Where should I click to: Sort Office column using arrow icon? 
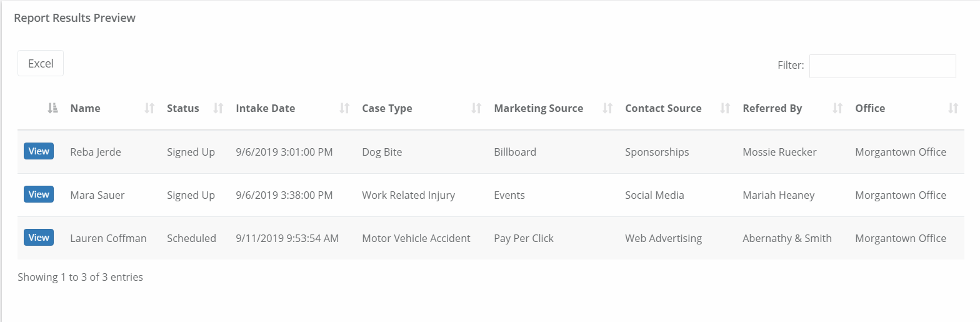point(952,108)
